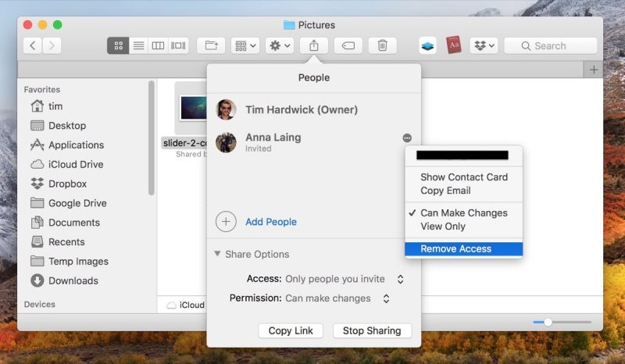Click the Stop Sharing button
The image size is (625, 364).
372,330
